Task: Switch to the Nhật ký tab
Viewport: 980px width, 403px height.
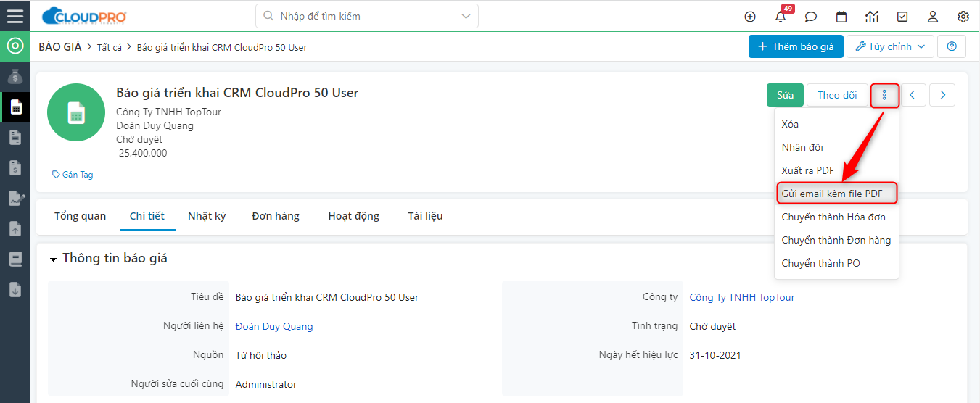Action: pyautogui.click(x=207, y=216)
